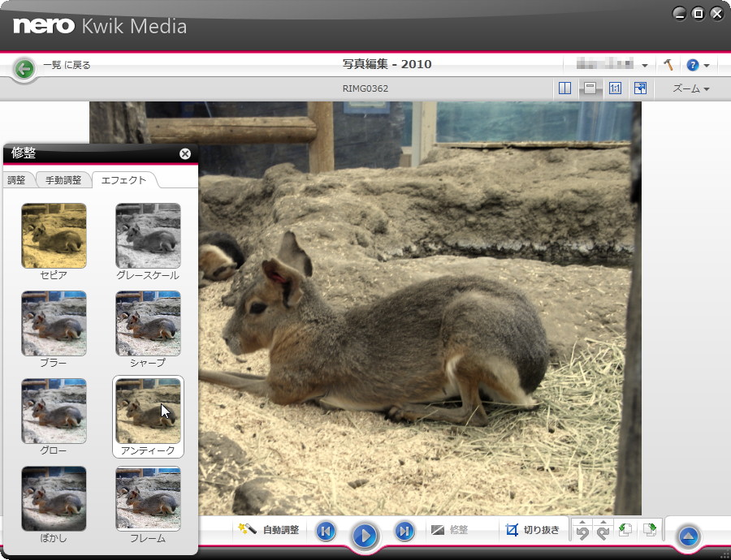
Task: Click the full screen view icon
Action: coord(640,88)
